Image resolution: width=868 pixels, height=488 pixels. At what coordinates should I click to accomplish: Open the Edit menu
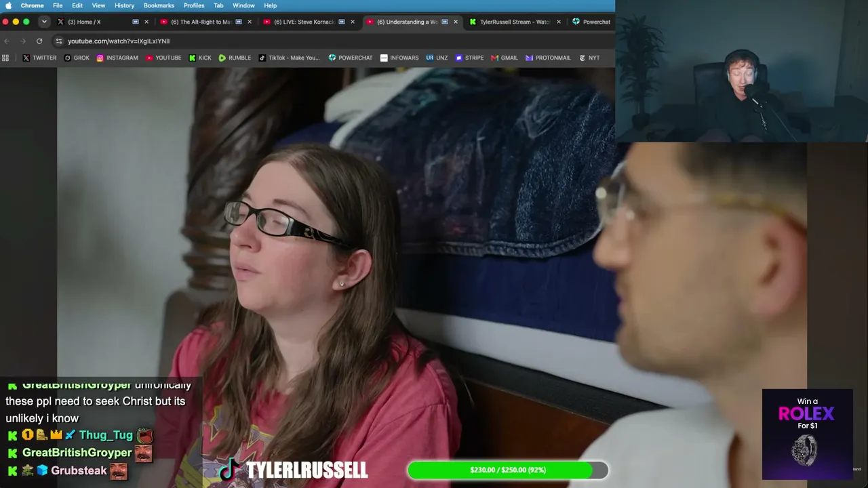click(77, 5)
